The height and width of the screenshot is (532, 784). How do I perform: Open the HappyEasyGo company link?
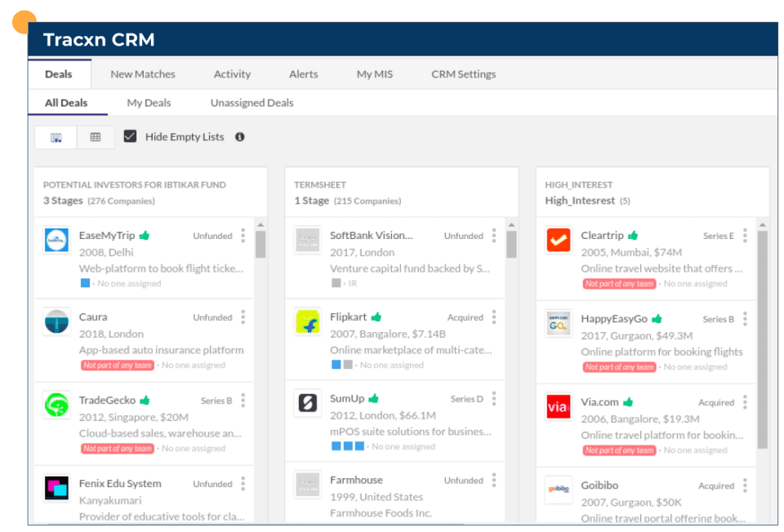(615, 319)
